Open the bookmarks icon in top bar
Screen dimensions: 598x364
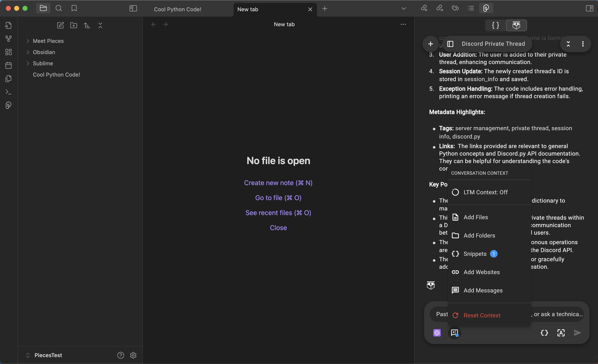click(74, 8)
